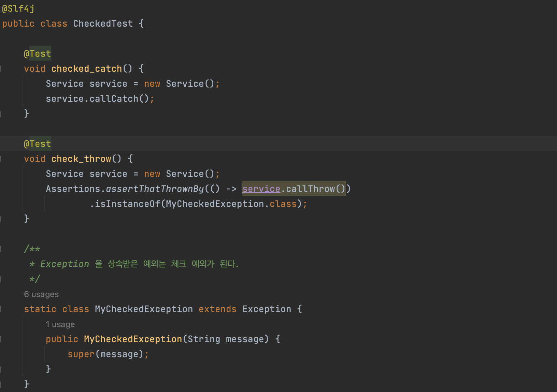Click the MyCheckedException constructor name
The width and height of the screenshot is (557, 392).
(x=133, y=339)
